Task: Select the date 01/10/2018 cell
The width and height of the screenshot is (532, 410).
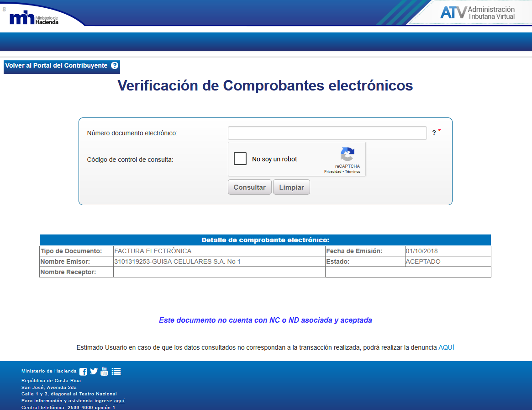Action: [x=448, y=251]
